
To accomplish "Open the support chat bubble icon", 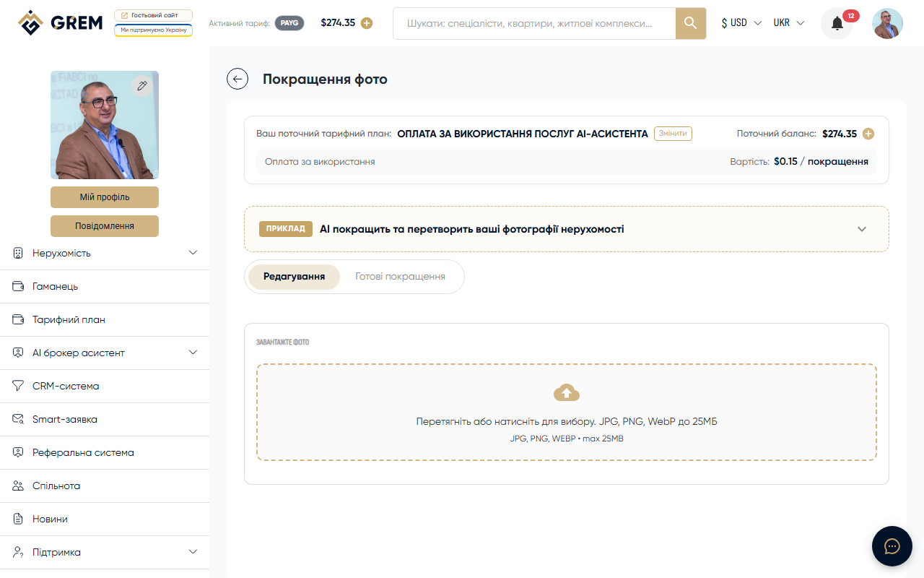I will (x=892, y=545).
